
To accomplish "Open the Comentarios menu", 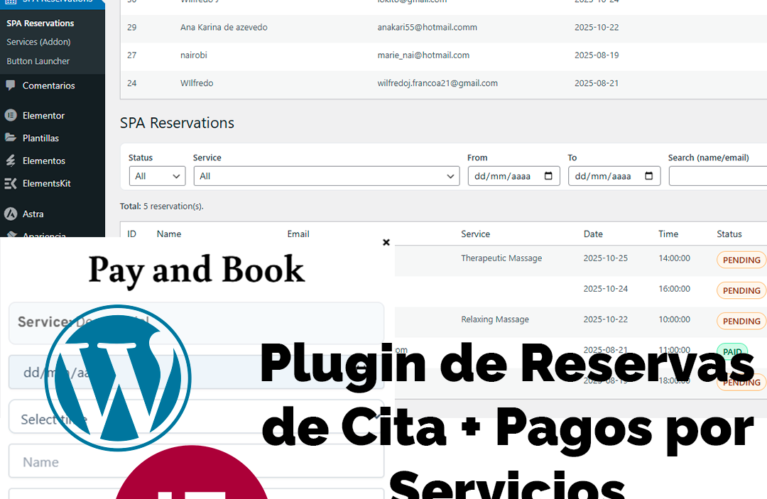I will coord(48,86).
